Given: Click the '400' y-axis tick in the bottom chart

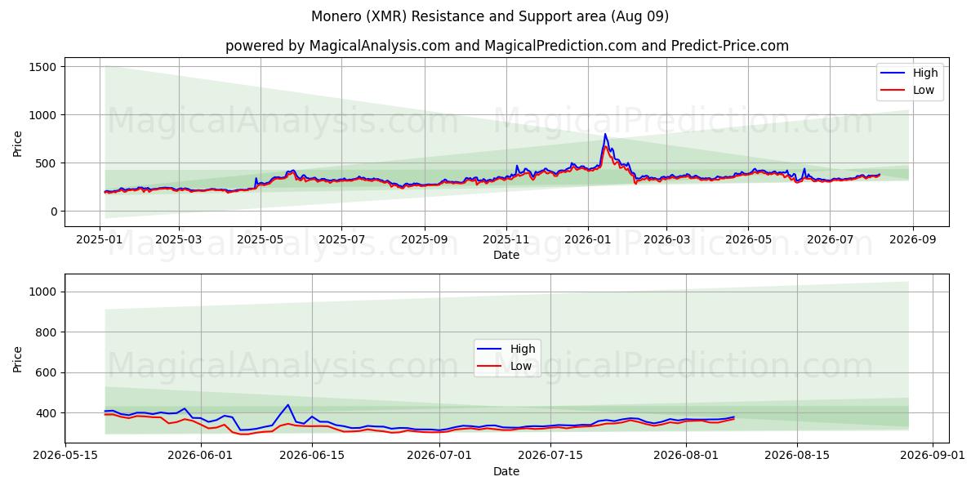Looking at the screenshot, I should pyautogui.click(x=45, y=413).
